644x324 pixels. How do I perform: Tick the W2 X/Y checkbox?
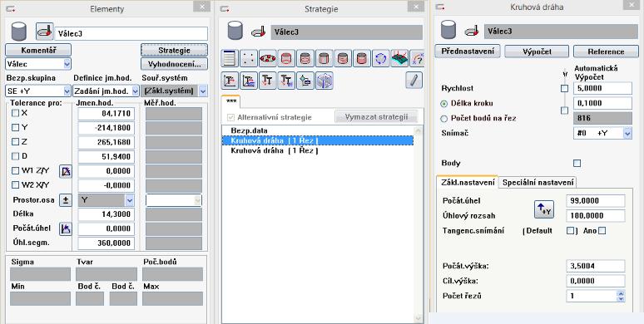[15, 185]
